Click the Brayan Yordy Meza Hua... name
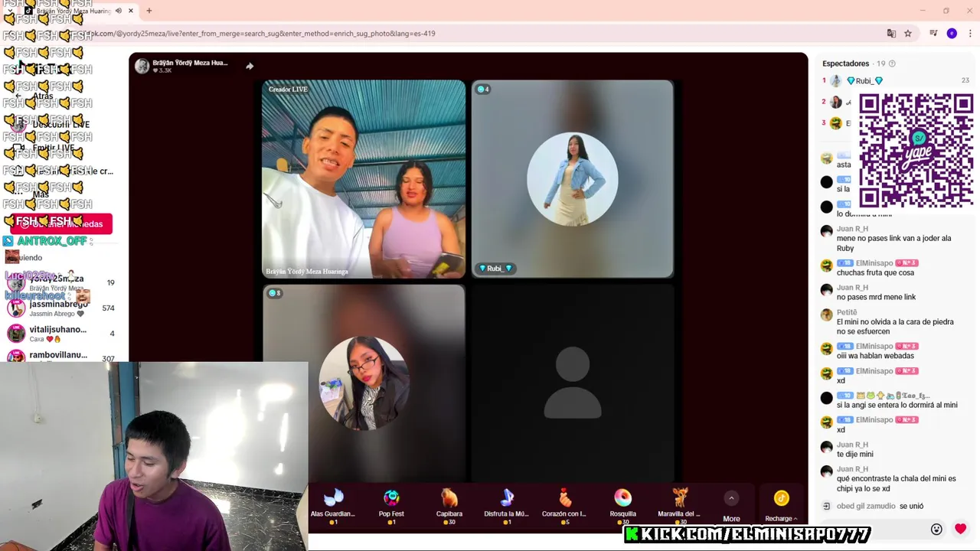 190,63
